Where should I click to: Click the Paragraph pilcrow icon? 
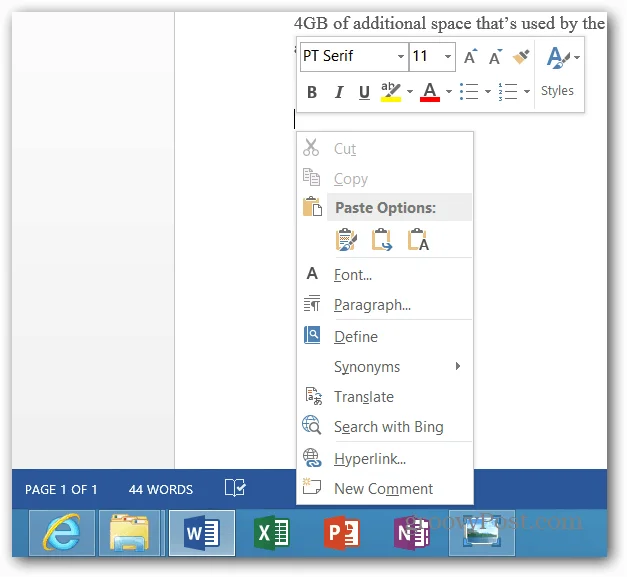[x=312, y=303]
